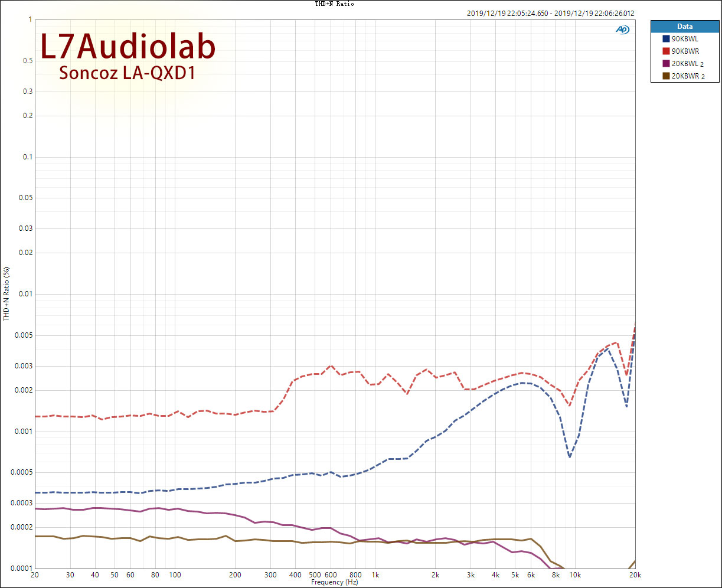
Task: Select the 20KBWR 2 legend label
Action: coord(688,76)
